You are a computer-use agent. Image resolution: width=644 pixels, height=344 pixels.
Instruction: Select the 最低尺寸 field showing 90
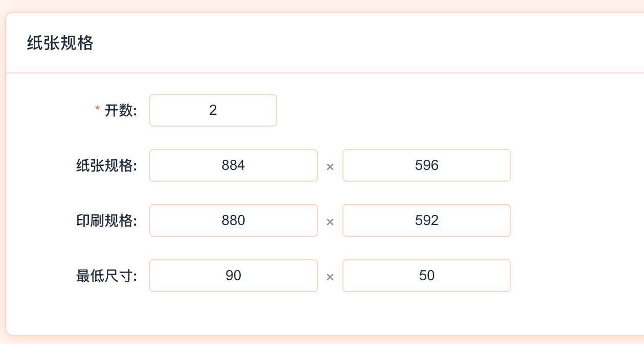tap(234, 276)
